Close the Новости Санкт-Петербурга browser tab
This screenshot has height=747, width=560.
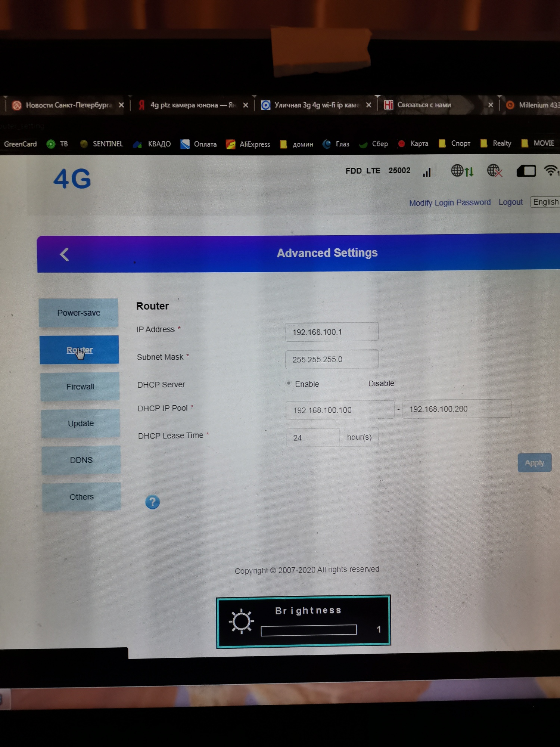tap(121, 105)
